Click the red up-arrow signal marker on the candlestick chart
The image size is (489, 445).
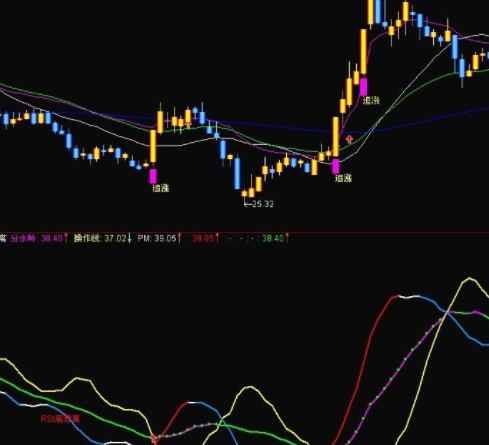coord(349,139)
